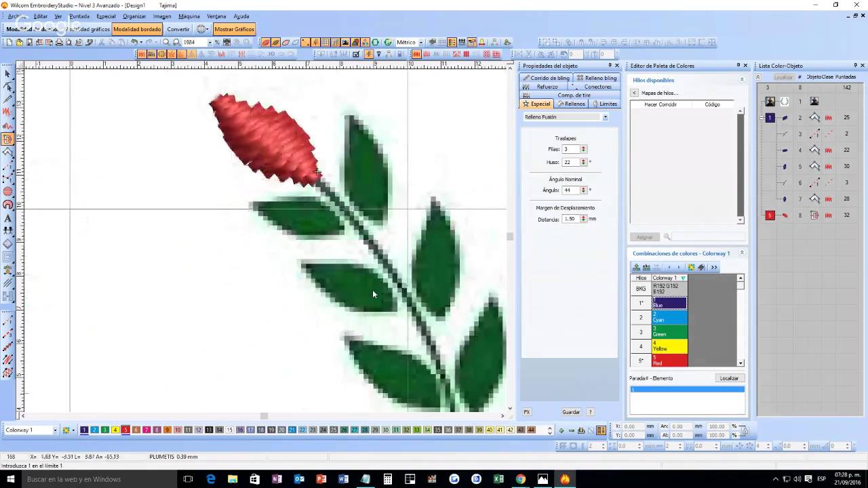This screenshot has height=488, width=868.
Task: Open Color-Object List icon beside color palette
Action: click(x=601, y=430)
